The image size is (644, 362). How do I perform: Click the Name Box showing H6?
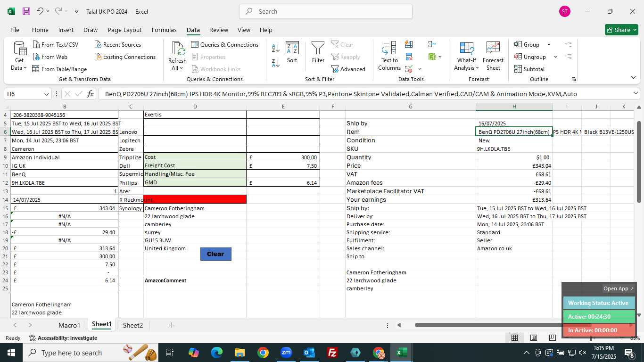pyautogui.click(x=24, y=94)
